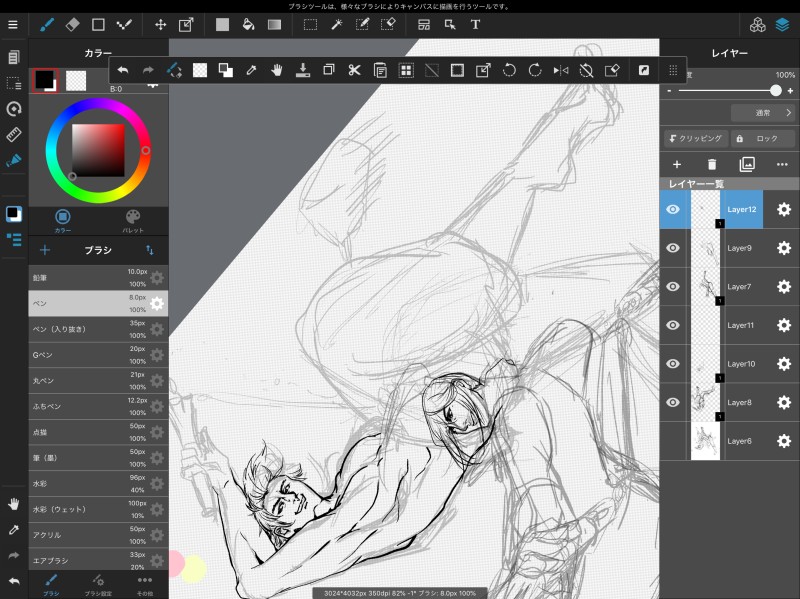The image size is (800, 599).
Task: Hide Layer9 using its eye icon
Action: pyautogui.click(x=673, y=248)
